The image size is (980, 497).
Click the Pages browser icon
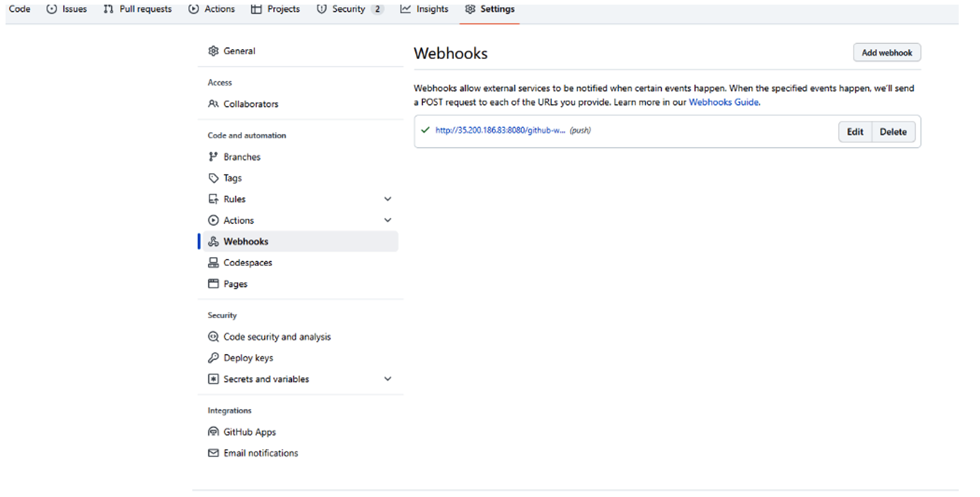[x=213, y=283]
